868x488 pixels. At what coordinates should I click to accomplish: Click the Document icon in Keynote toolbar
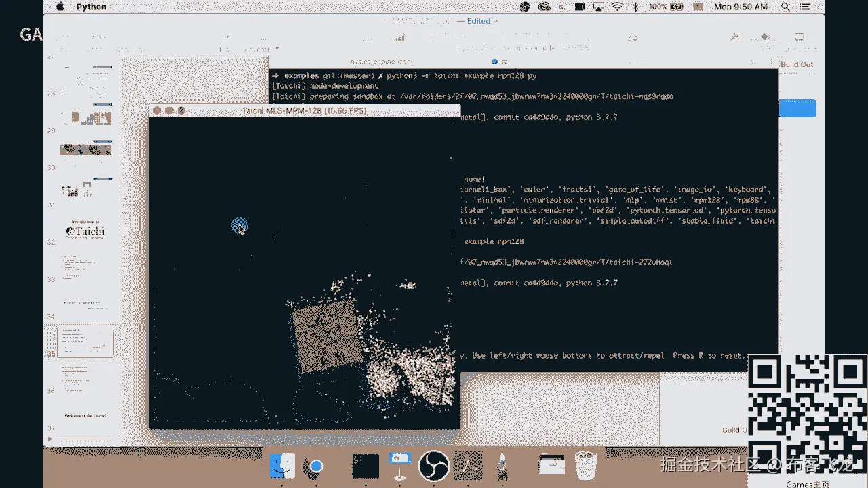click(800, 37)
